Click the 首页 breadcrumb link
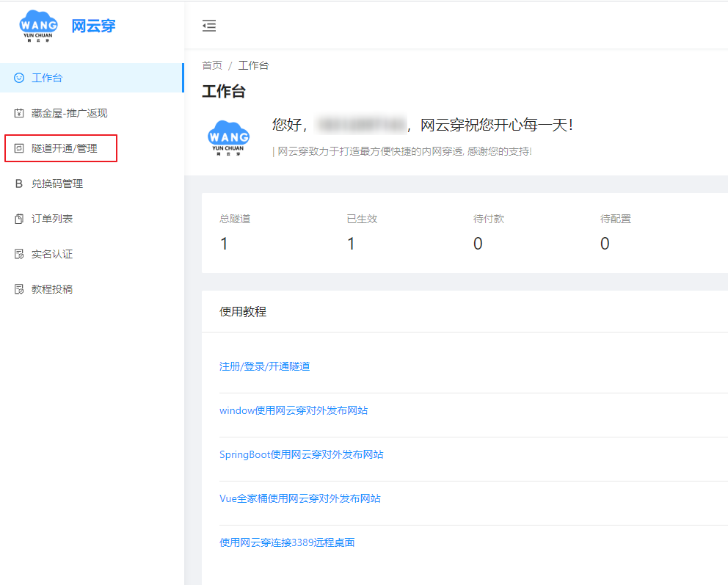This screenshot has width=728, height=585. (212, 65)
